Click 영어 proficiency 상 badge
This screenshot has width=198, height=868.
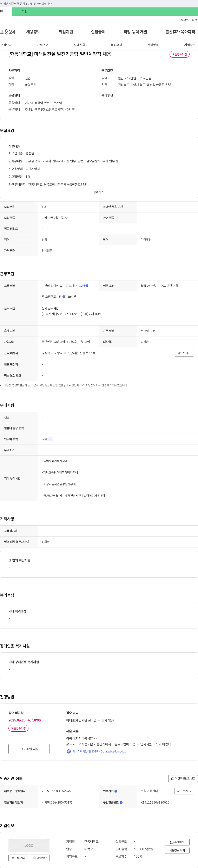coord(50,439)
